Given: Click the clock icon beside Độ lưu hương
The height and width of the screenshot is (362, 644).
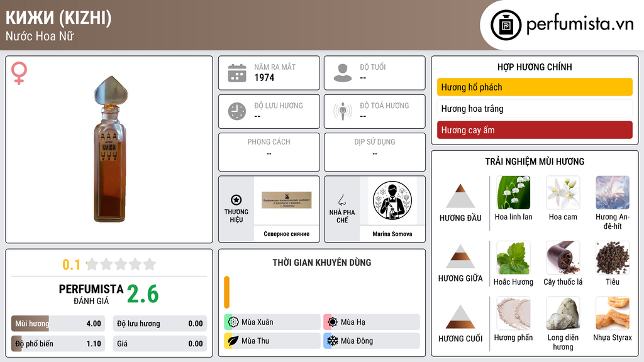Looking at the screenshot, I should coord(237,112).
